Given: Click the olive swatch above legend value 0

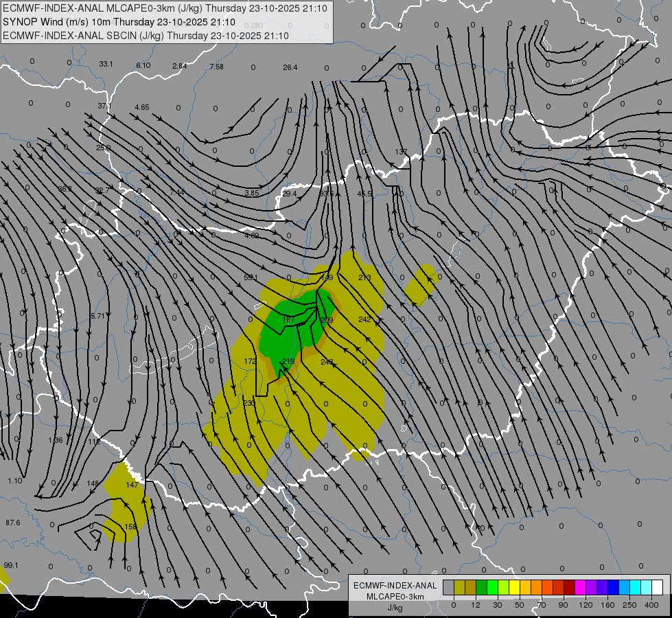Looking at the screenshot, I should [460, 588].
